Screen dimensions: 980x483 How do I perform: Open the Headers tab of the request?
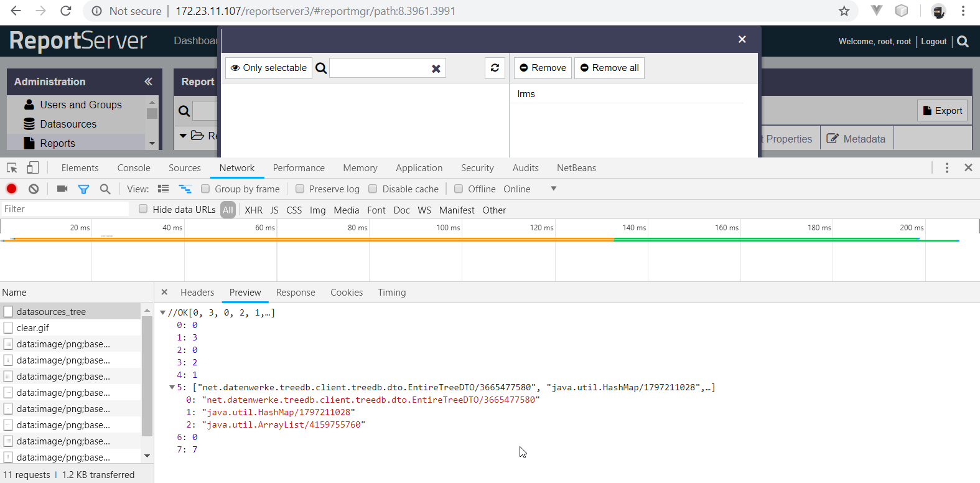click(197, 292)
